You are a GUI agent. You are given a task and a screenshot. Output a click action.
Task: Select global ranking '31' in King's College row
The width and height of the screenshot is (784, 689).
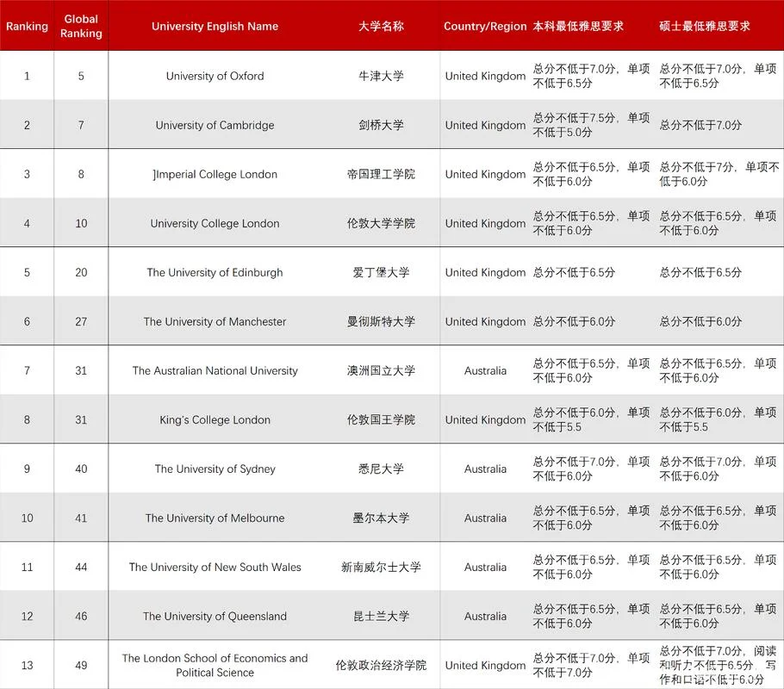81,419
